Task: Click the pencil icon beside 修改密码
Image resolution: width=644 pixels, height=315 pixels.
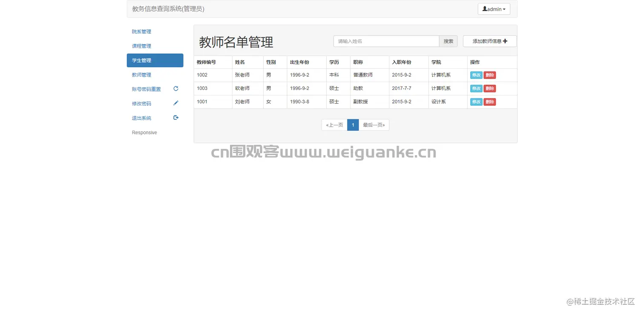Action: (176, 103)
